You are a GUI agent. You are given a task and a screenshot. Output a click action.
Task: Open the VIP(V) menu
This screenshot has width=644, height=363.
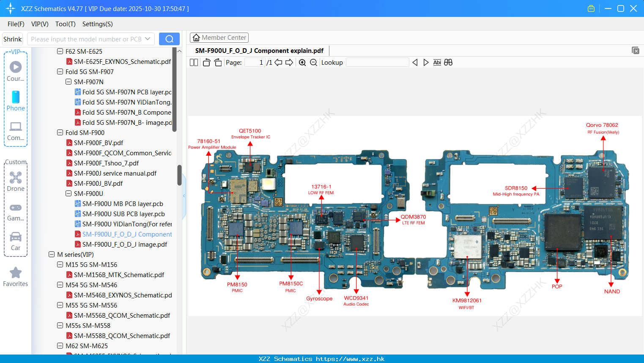coord(40,24)
